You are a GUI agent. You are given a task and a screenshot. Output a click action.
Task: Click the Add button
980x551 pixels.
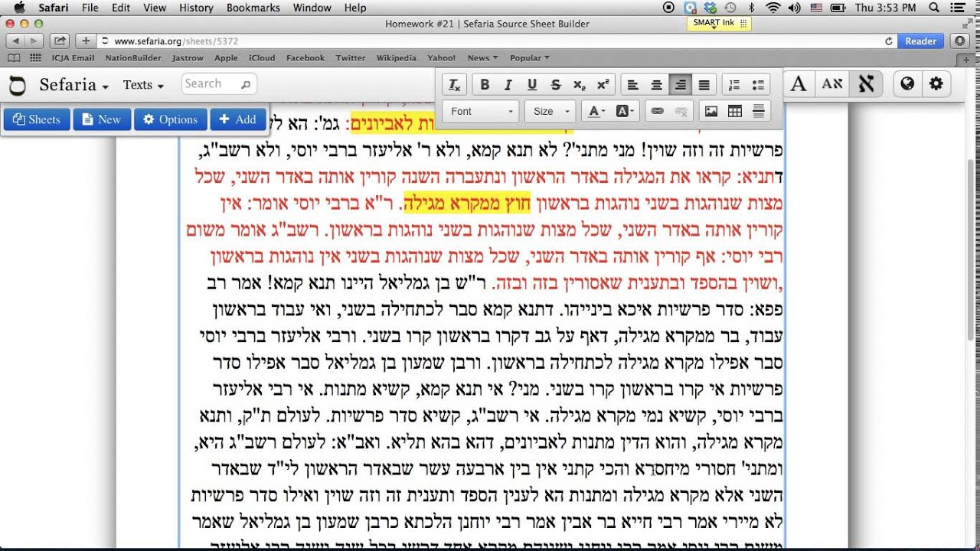[x=238, y=119]
